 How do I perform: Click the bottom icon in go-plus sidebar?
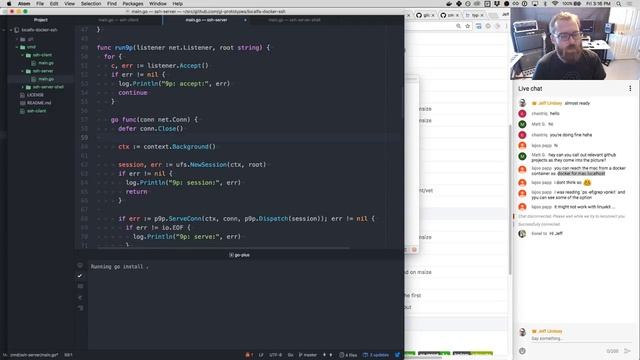80,308
